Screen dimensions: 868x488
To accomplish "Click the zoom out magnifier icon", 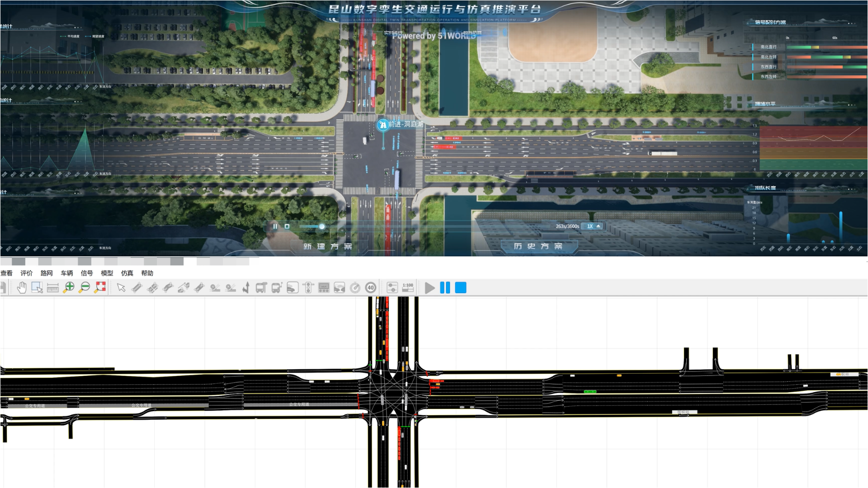I will coord(85,288).
